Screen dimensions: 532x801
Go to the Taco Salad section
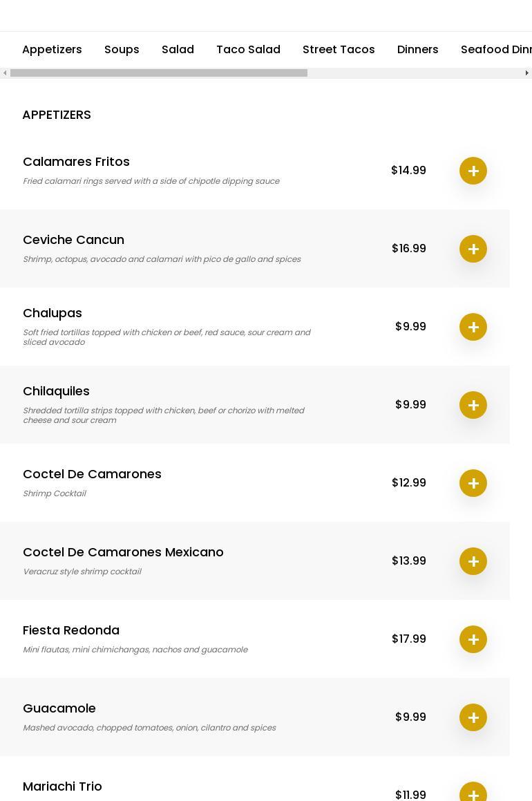248,50
